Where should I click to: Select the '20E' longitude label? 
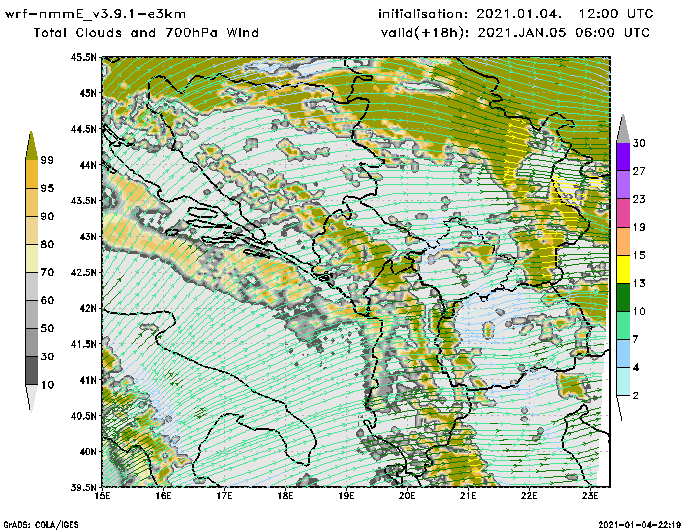click(407, 496)
